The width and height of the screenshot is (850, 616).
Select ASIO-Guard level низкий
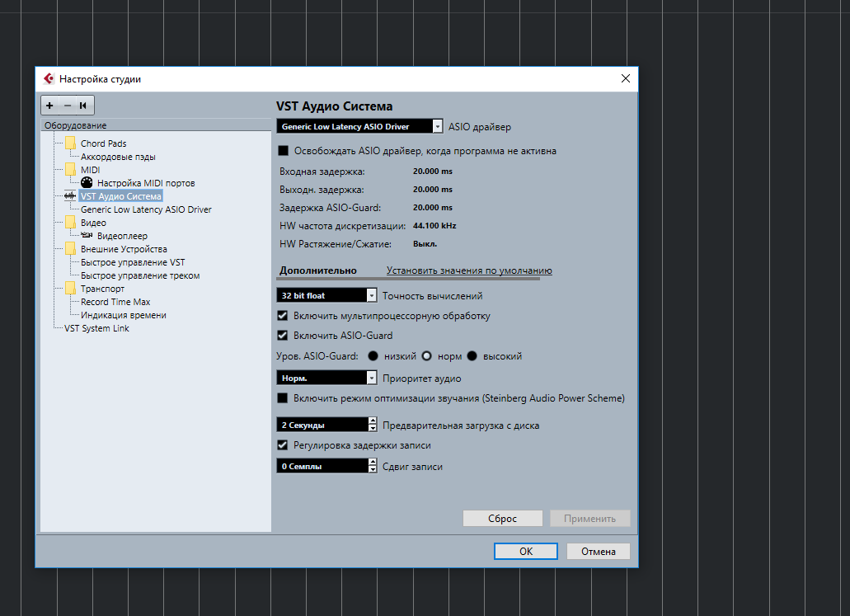(373, 356)
